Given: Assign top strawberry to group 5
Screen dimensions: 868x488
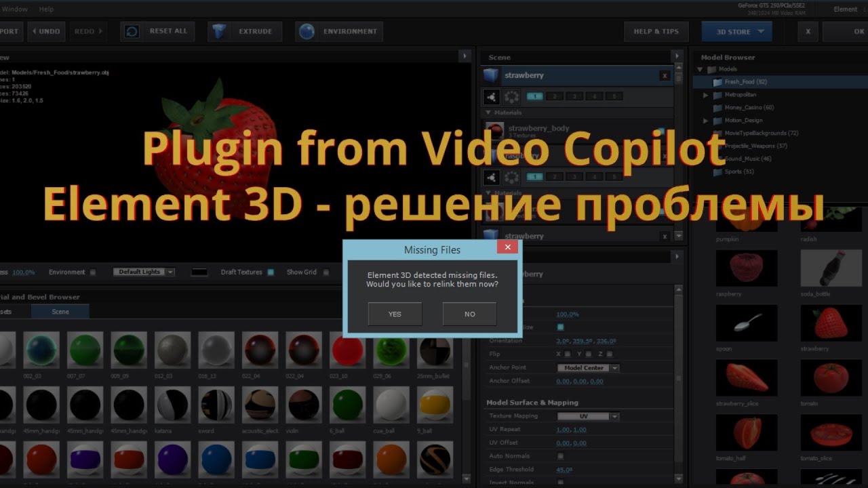Looking at the screenshot, I should (614, 97).
